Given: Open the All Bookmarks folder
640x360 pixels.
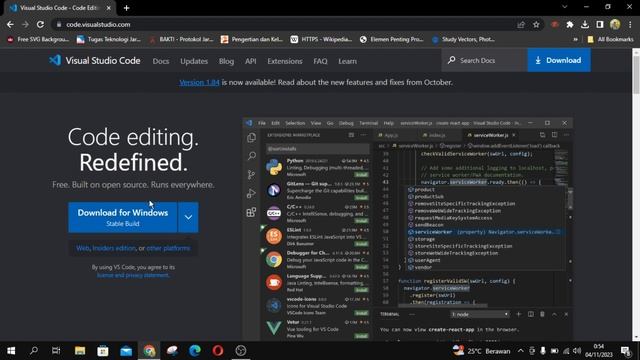Looking at the screenshot, I should [610, 40].
